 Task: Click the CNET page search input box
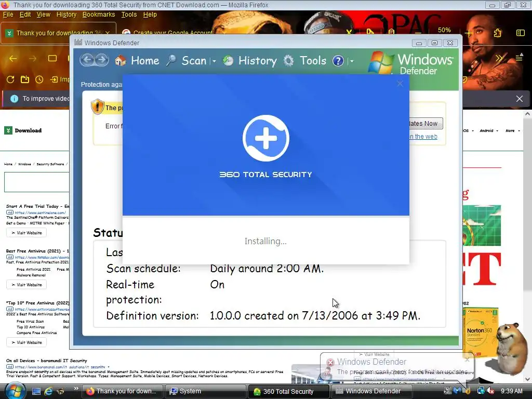tap(37, 182)
